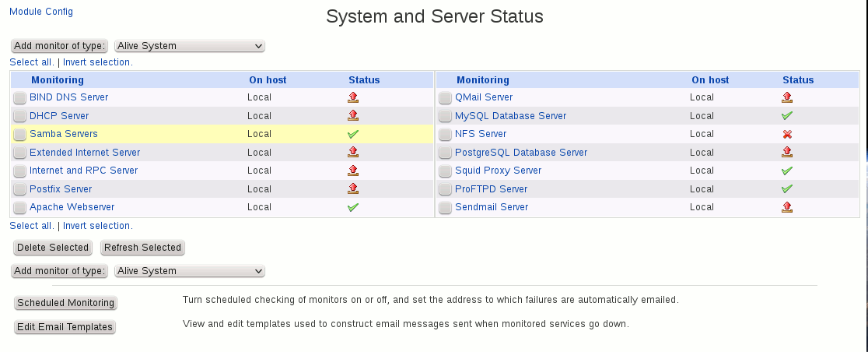Check the Sendmail Server checkbox
The image size is (868, 352).
(x=445, y=208)
